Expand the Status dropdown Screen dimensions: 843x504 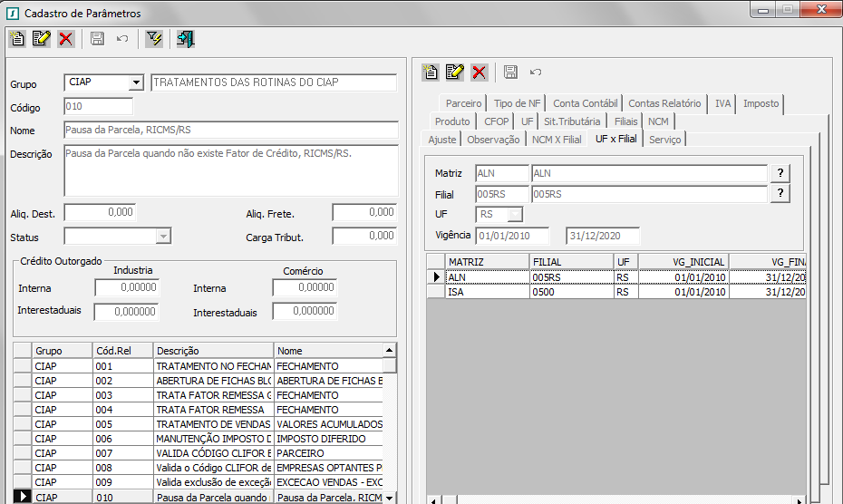pos(163,236)
